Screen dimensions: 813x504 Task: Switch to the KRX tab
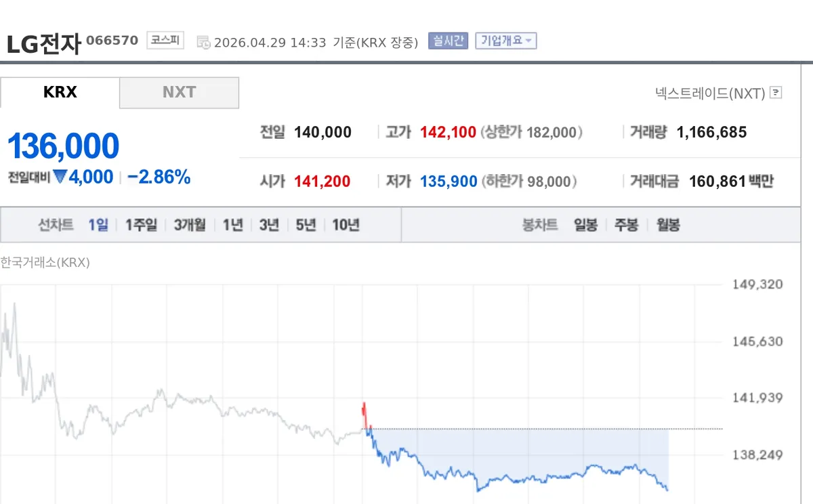[60, 93]
